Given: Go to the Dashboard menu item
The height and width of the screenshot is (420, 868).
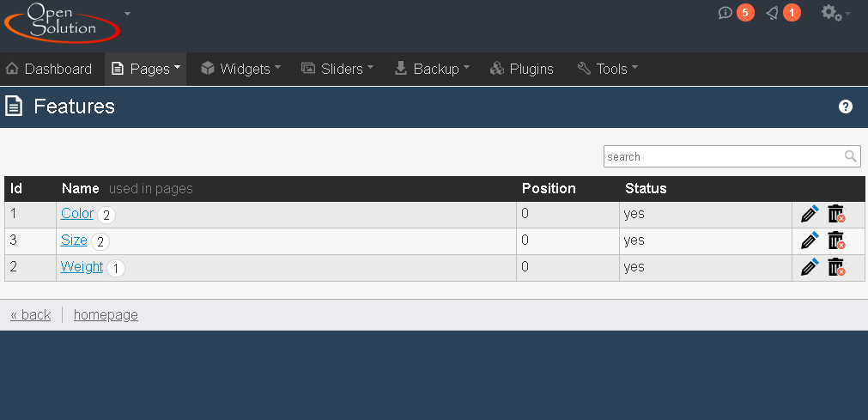Looking at the screenshot, I should [49, 69].
